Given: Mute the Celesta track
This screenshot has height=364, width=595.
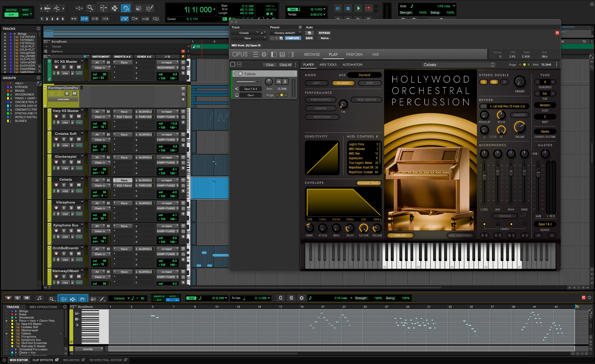Looking at the screenshot, I should pyautogui.click(x=79, y=185).
